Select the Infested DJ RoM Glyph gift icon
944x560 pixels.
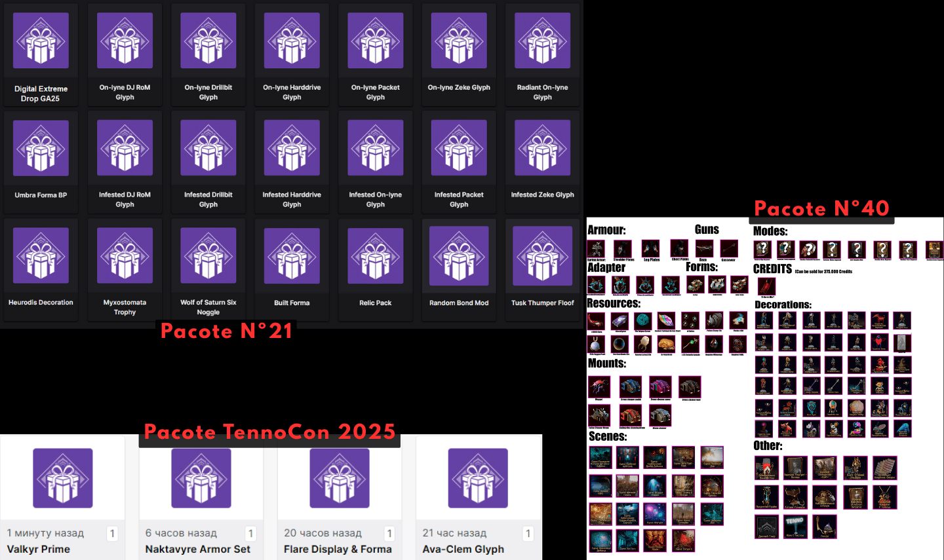tap(125, 148)
